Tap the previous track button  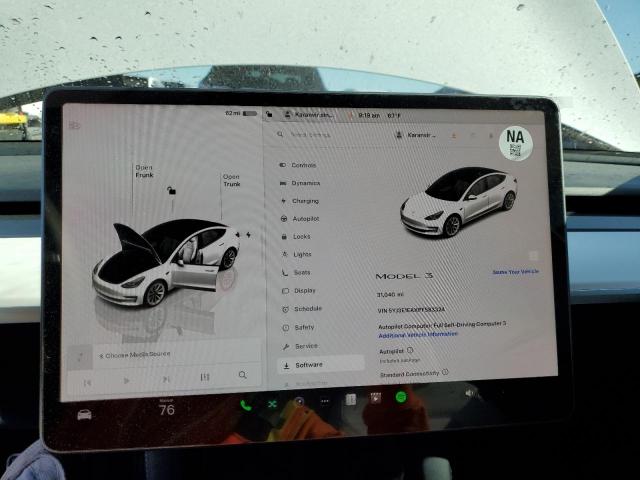coord(87,382)
